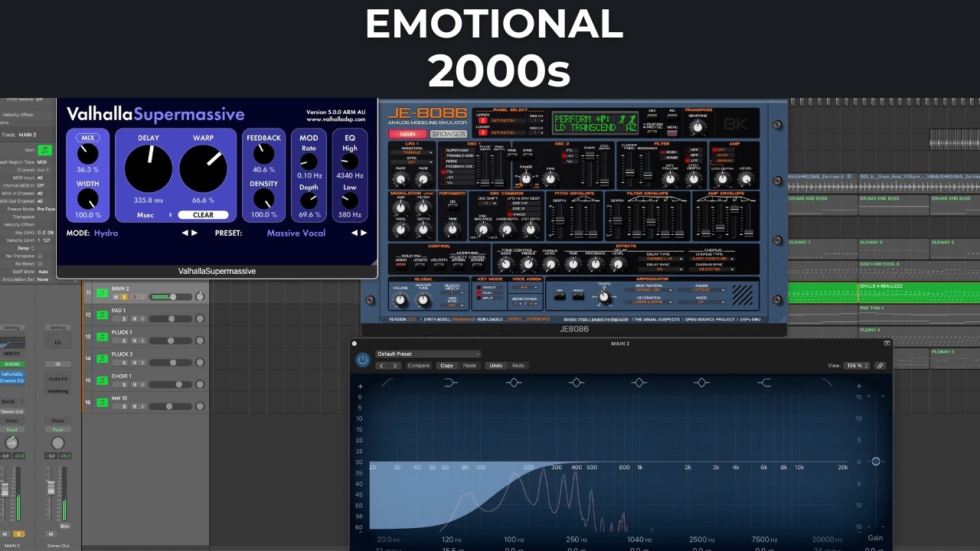Click the PLUCK 2 track instrument icon
The image size is (980, 551).
tap(103, 358)
